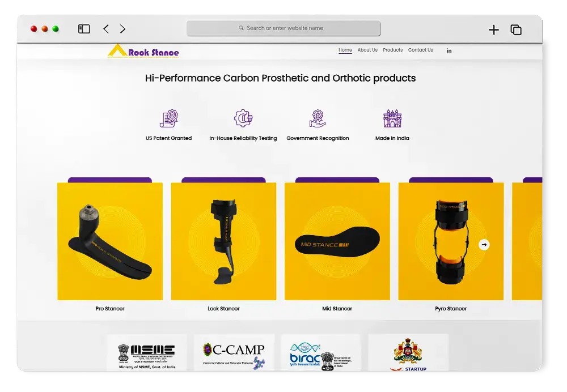The width and height of the screenshot is (567, 392).
Task: Go back with the browser back arrow
Action: pyautogui.click(x=106, y=29)
